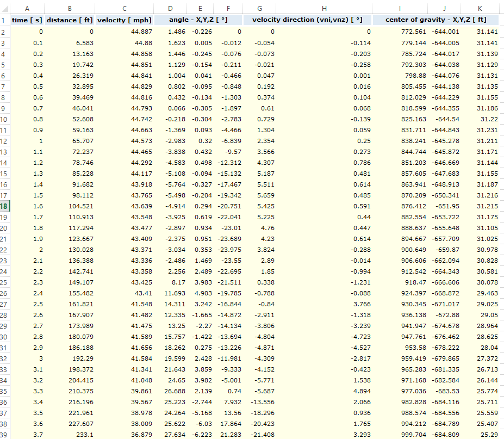Select cell containing 900.649
This screenshot has width=504, height=439.
(x=400, y=250)
